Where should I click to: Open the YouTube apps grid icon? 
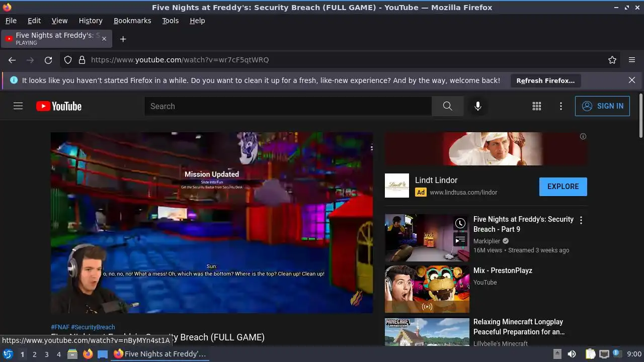point(537,106)
